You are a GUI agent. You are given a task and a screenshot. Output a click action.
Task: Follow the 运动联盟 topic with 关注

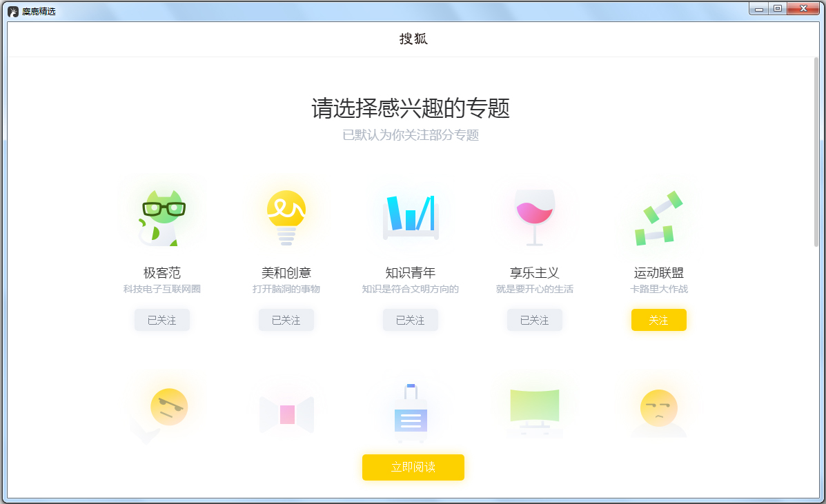coord(658,320)
